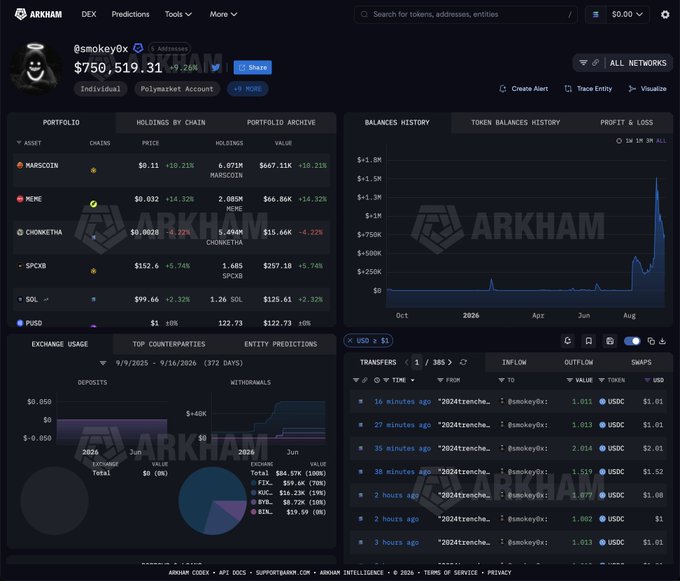Click the Visualize button

pos(647,88)
